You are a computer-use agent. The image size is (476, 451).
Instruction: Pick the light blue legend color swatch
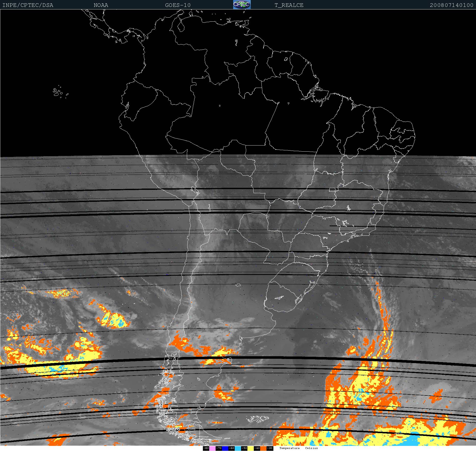tap(238, 448)
